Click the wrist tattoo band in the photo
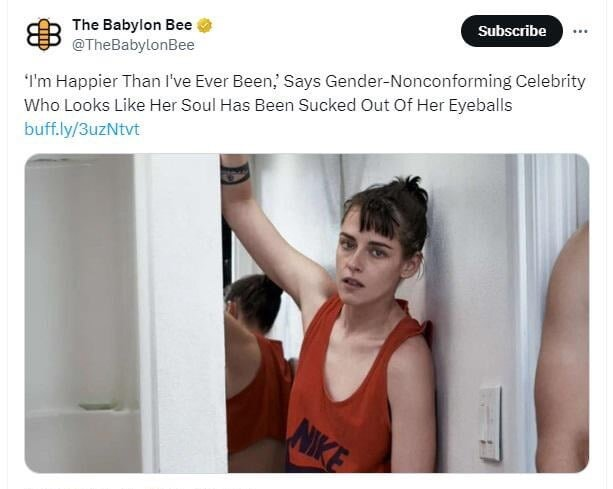The height and width of the screenshot is (489, 613). tap(235, 174)
